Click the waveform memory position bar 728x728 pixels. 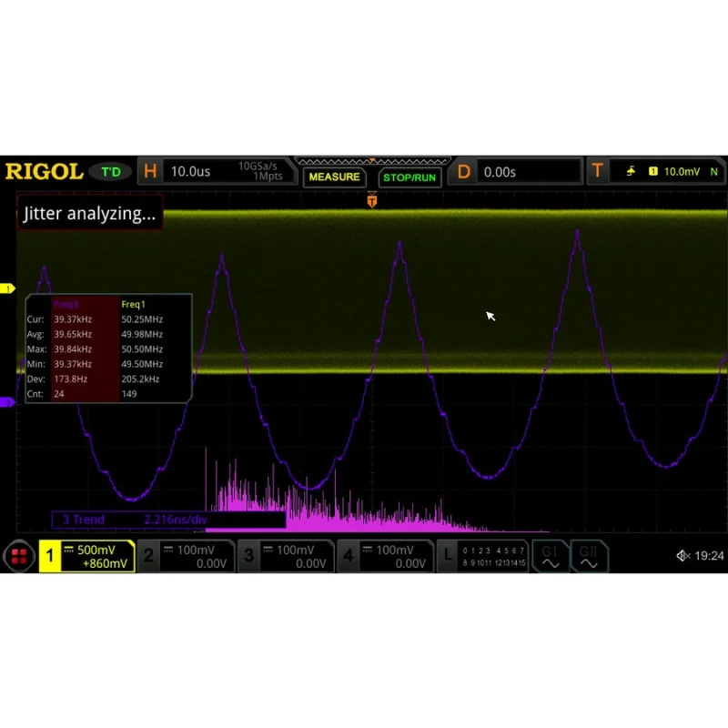click(372, 161)
